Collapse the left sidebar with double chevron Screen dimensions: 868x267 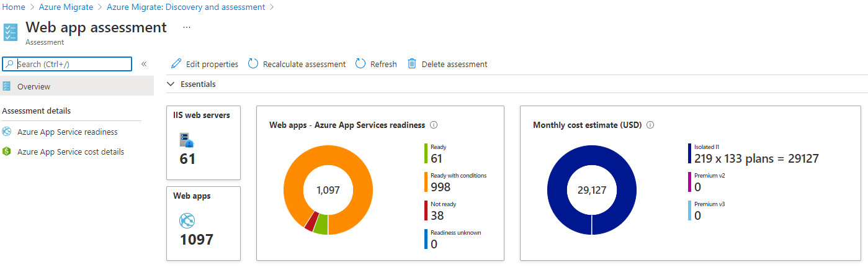144,64
